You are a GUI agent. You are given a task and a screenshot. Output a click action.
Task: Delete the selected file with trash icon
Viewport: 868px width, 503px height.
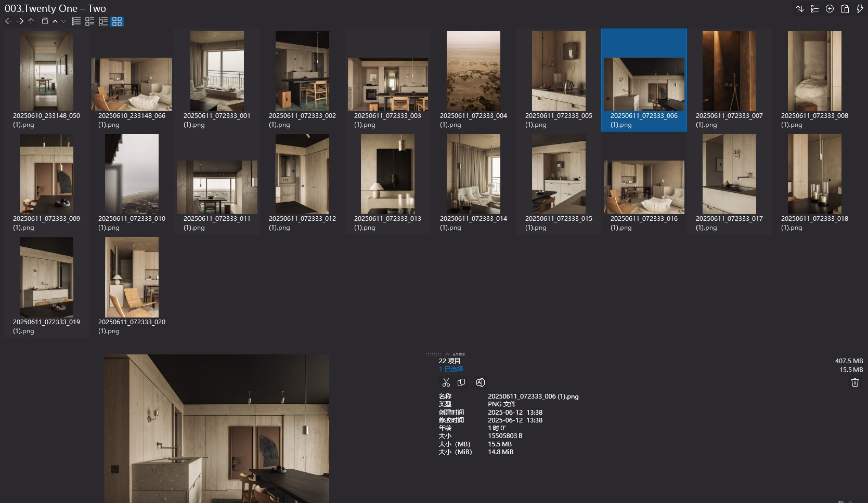[x=854, y=382]
